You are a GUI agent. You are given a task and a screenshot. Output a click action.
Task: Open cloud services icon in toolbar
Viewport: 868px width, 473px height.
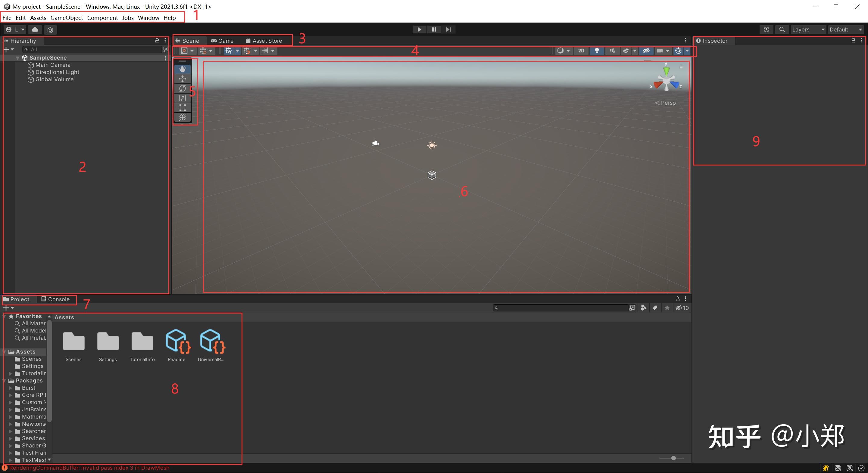click(x=35, y=29)
